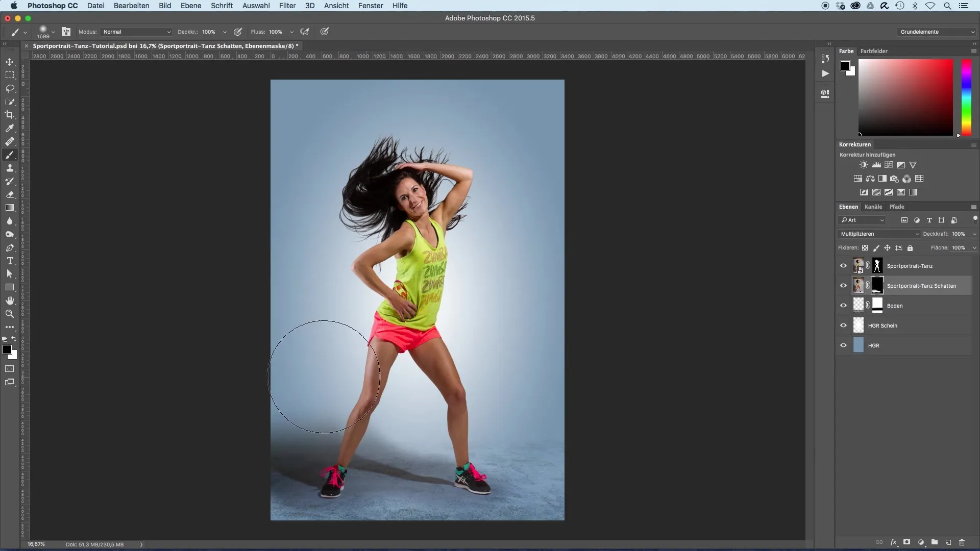Select the Eyedropper tool
Viewport: 980px width, 551px height.
(x=10, y=128)
